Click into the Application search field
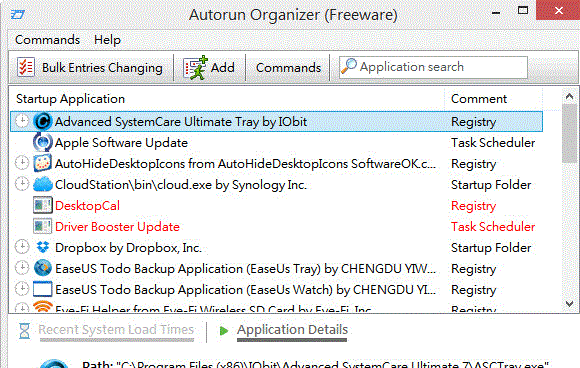The image size is (580, 368). tap(433, 67)
